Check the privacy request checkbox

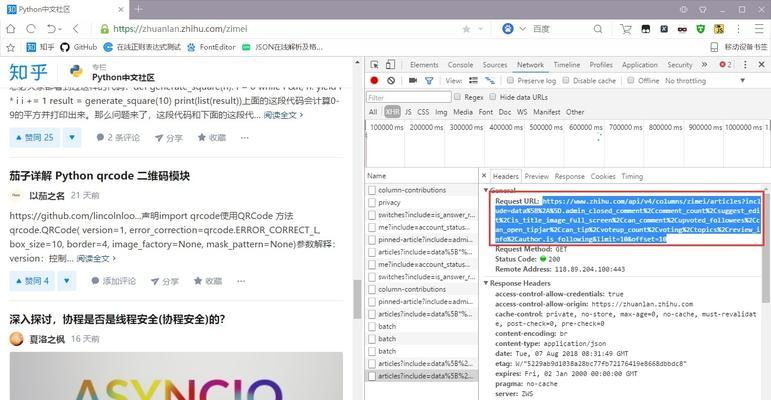tap(372, 202)
